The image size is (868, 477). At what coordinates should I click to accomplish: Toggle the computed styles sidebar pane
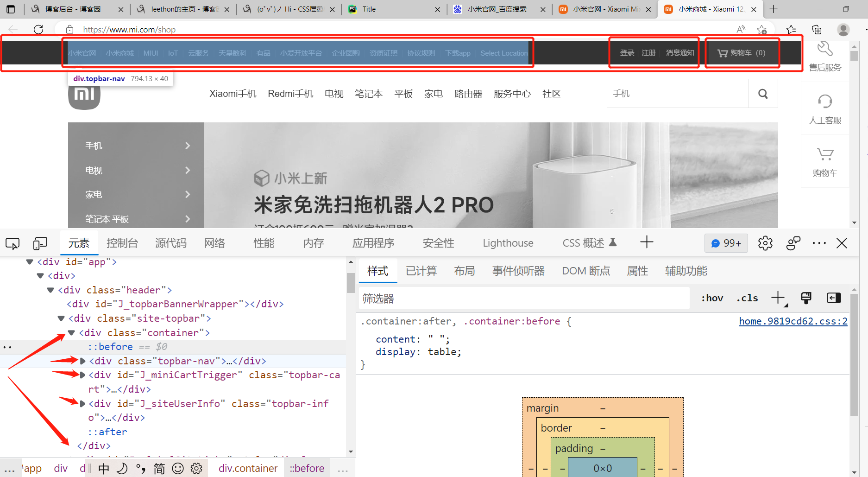click(x=834, y=298)
